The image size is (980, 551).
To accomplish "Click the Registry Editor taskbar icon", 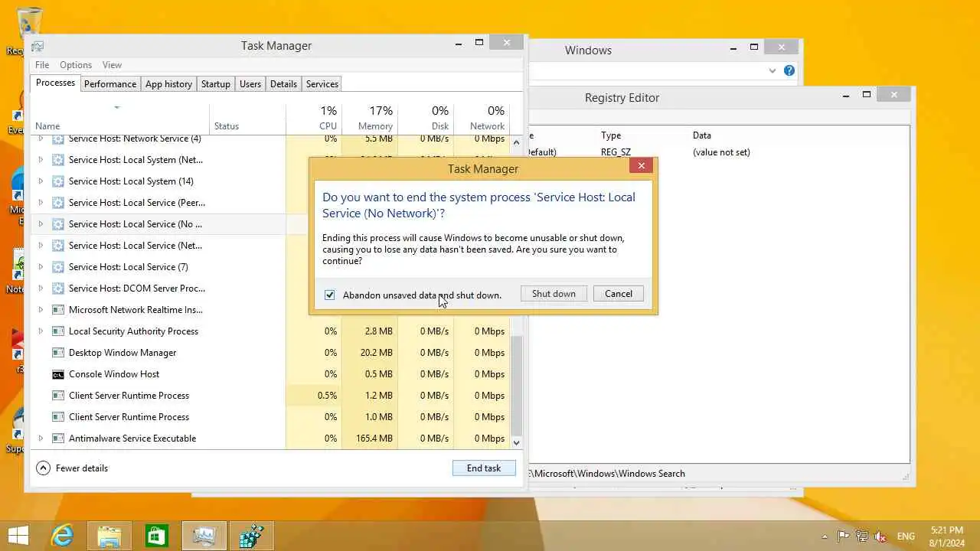I will click(x=251, y=536).
